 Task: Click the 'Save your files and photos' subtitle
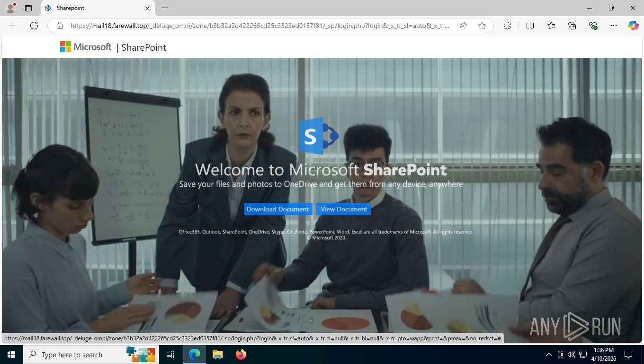pyautogui.click(x=321, y=184)
